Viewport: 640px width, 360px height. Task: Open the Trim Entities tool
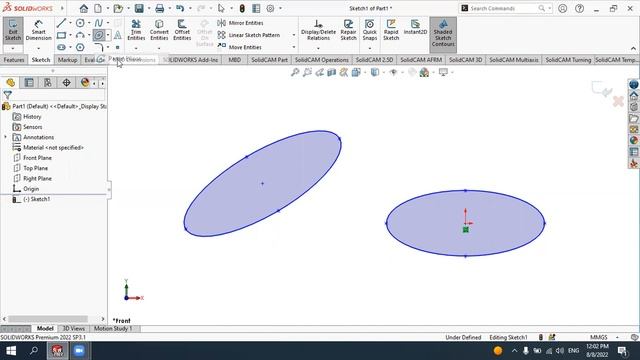[x=136, y=30]
